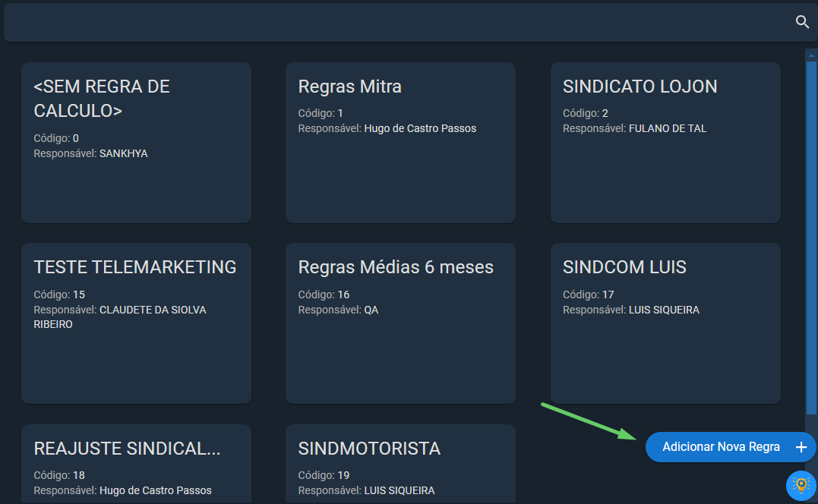Click the vertical scrollbar thumb
This screenshot has width=818, height=504.
811,238
